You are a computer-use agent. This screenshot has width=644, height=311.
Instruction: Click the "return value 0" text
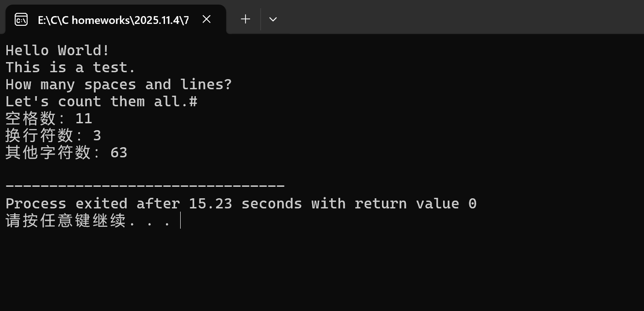(x=416, y=203)
